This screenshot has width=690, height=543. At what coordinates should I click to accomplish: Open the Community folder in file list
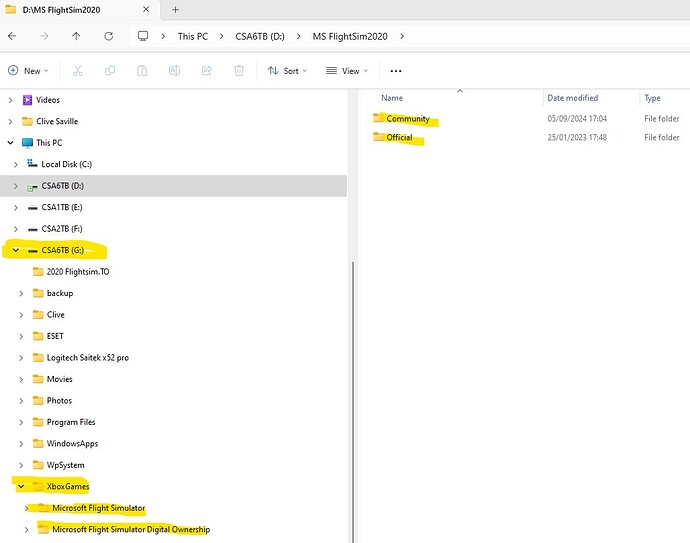pos(407,119)
